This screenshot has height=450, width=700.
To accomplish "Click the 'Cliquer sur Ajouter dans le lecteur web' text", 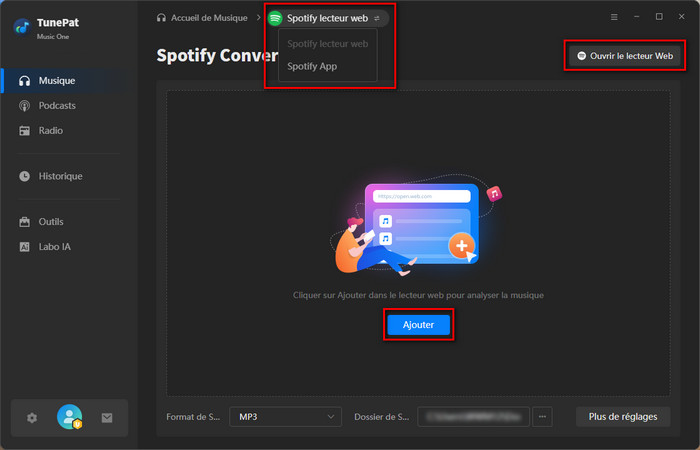I will coord(418,295).
